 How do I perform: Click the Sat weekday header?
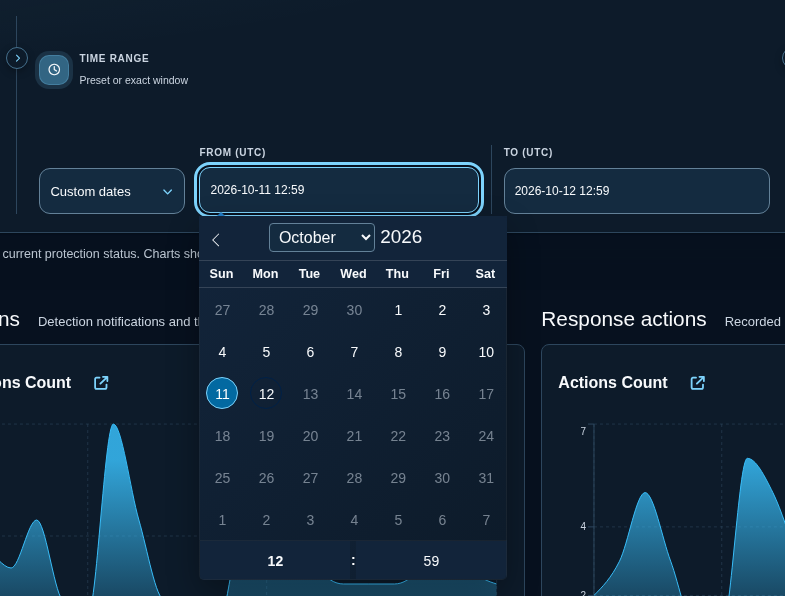coord(485,273)
